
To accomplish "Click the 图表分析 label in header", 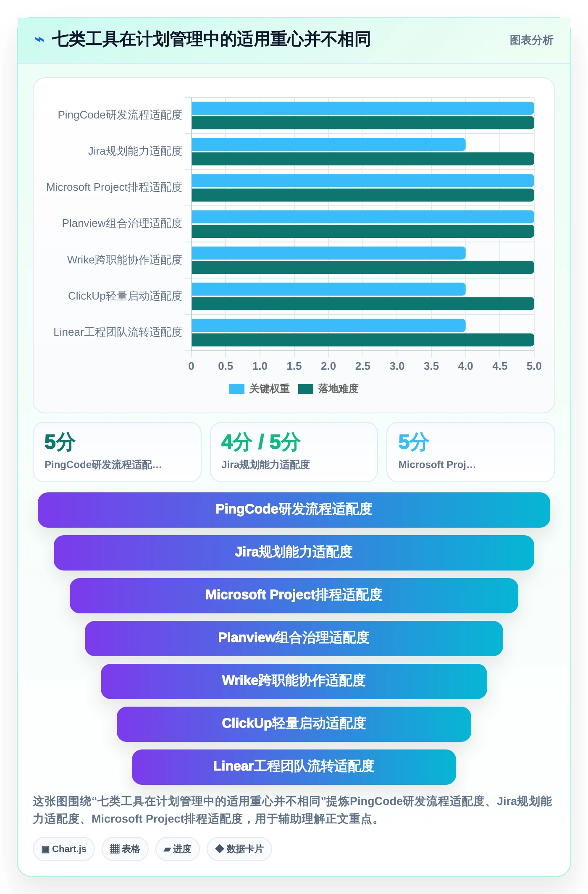I will (x=531, y=40).
